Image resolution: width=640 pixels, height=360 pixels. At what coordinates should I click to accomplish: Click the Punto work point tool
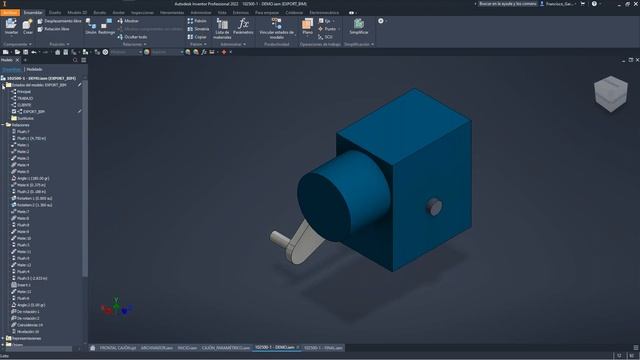click(327, 29)
